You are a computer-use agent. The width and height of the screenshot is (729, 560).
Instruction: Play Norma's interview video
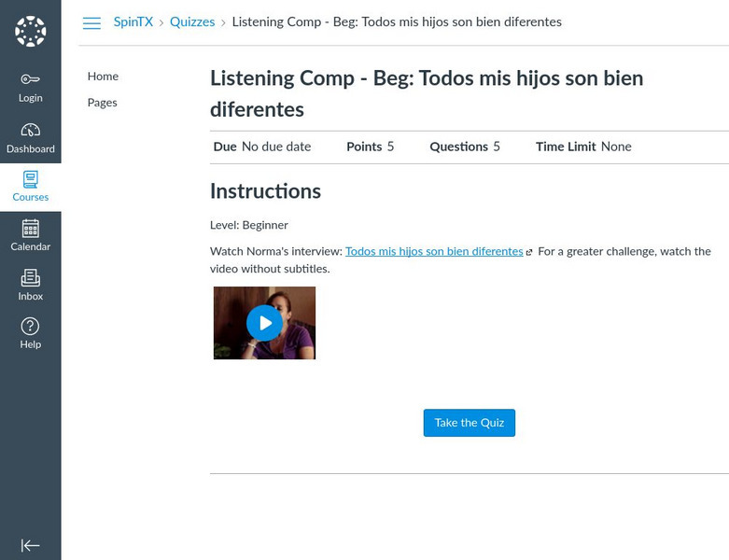(265, 323)
